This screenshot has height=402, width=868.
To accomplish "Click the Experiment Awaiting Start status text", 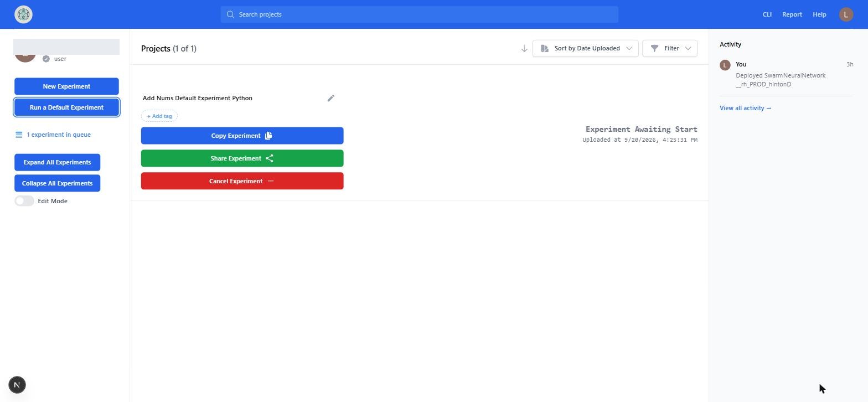I will click(x=641, y=129).
